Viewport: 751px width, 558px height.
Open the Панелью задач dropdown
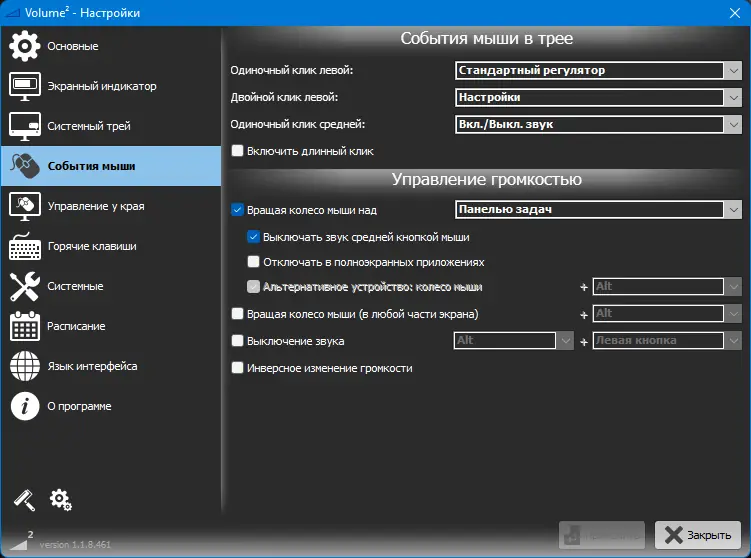[598, 209]
